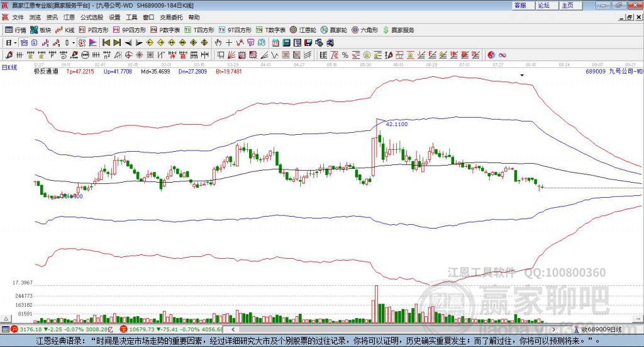Click the 主页 homepage button
The image size is (644, 347).
tap(571, 5)
